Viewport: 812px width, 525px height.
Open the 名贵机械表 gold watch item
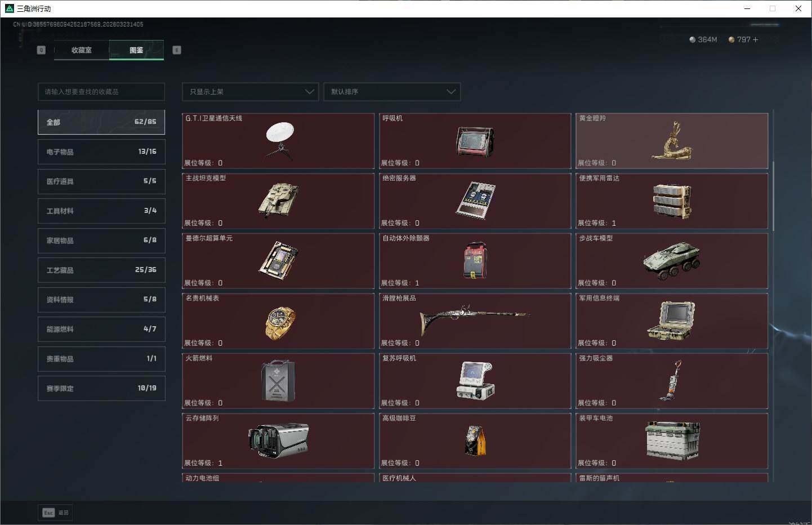279,321
